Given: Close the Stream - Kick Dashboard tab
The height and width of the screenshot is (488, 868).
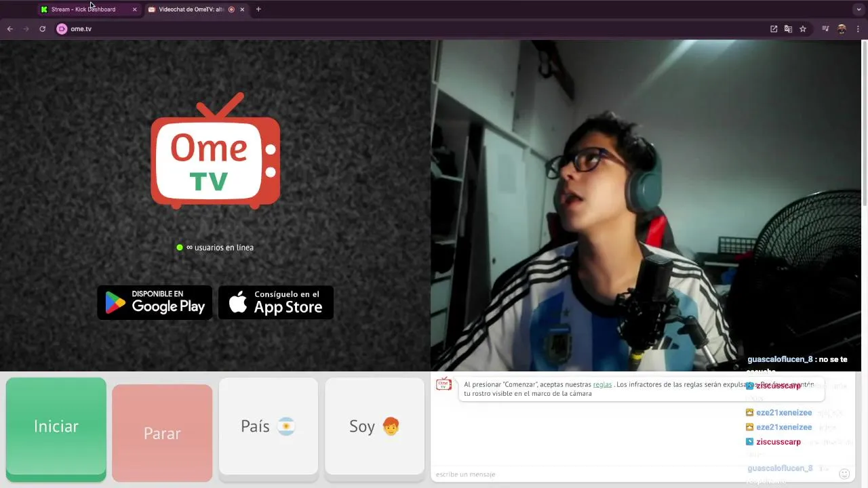Looking at the screenshot, I should (134, 9).
